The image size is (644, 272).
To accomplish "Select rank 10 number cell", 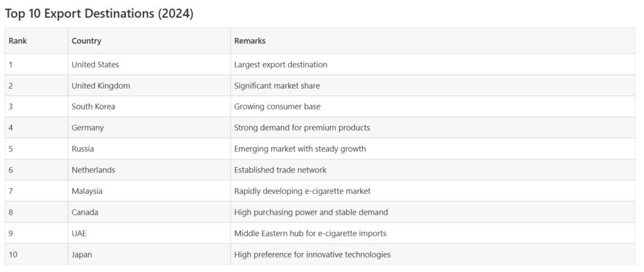I will coord(13,254).
